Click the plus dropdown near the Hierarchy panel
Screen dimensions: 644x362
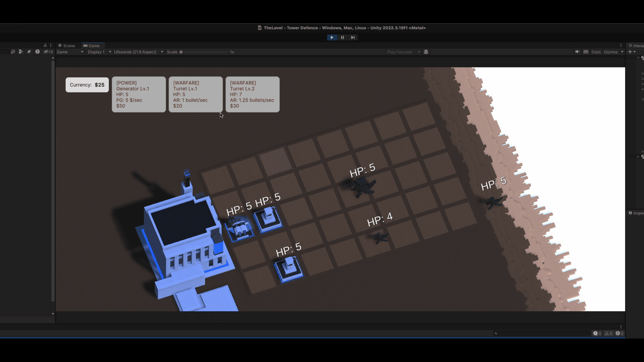(632, 52)
